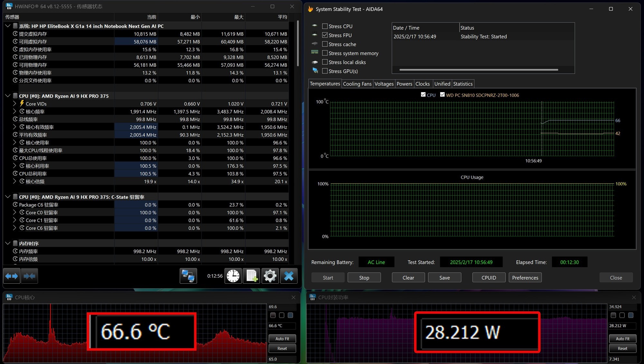The height and width of the screenshot is (364, 644).
Task: Enable Stress system memory checkbox
Action: 325,53
